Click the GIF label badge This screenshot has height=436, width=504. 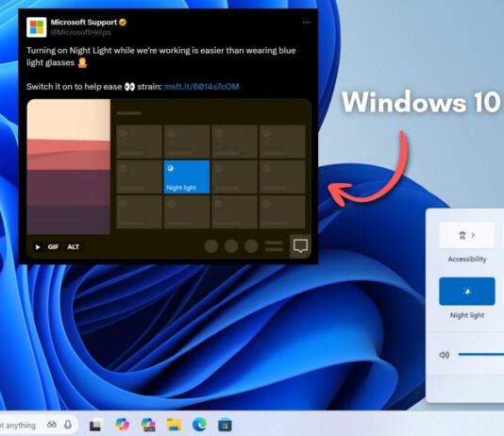point(53,246)
